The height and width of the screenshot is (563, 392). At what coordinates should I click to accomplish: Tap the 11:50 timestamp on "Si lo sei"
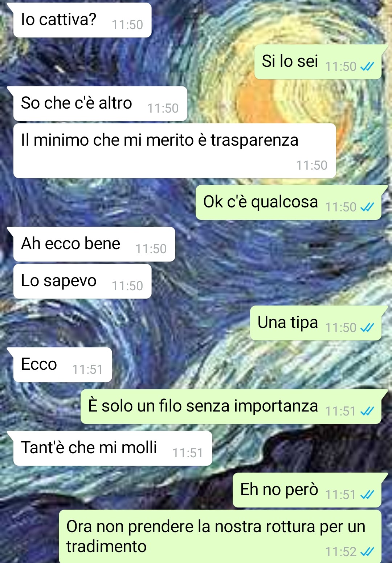[341, 66]
